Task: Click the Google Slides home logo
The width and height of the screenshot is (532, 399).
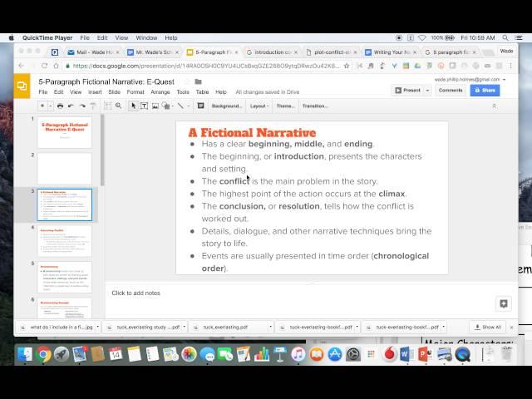Action: (22, 86)
